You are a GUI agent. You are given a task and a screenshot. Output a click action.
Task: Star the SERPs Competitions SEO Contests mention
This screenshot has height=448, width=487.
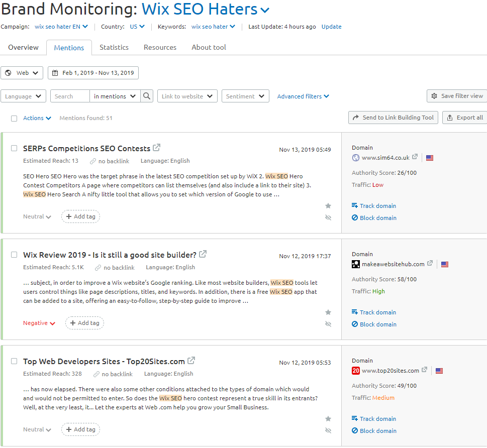328,205
